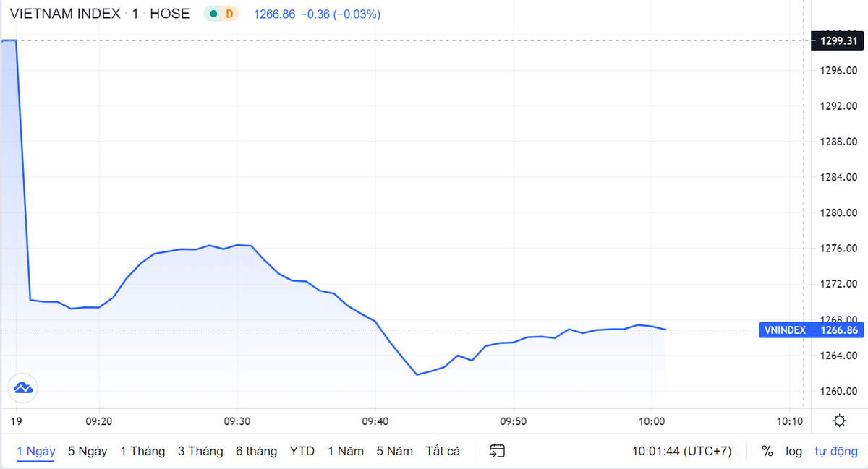Show the 1 Năm range
The height and width of the screenshot is (469, 868).
[x=346, y=451]
